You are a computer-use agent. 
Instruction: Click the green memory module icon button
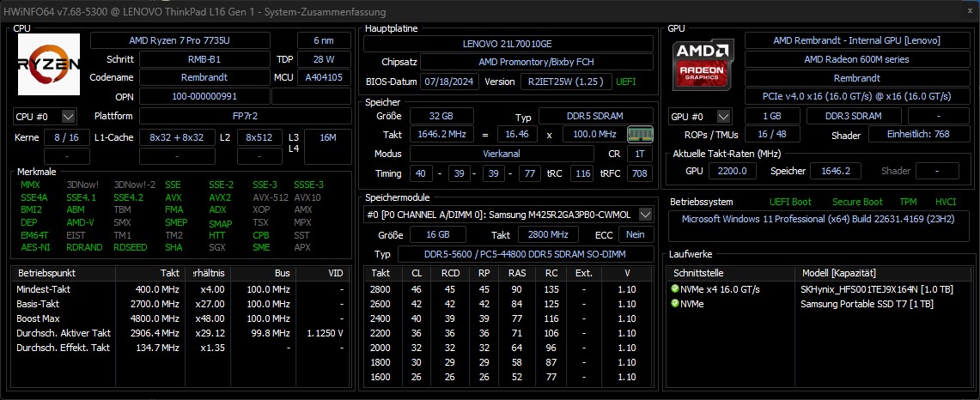click(x=640, y=135)
